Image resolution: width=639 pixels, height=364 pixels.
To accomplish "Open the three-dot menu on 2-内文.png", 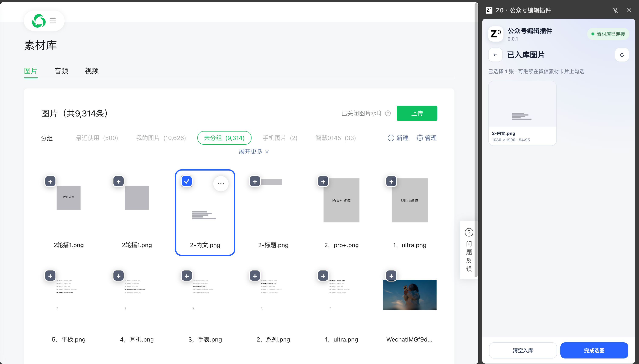I will tap(221, 184).
